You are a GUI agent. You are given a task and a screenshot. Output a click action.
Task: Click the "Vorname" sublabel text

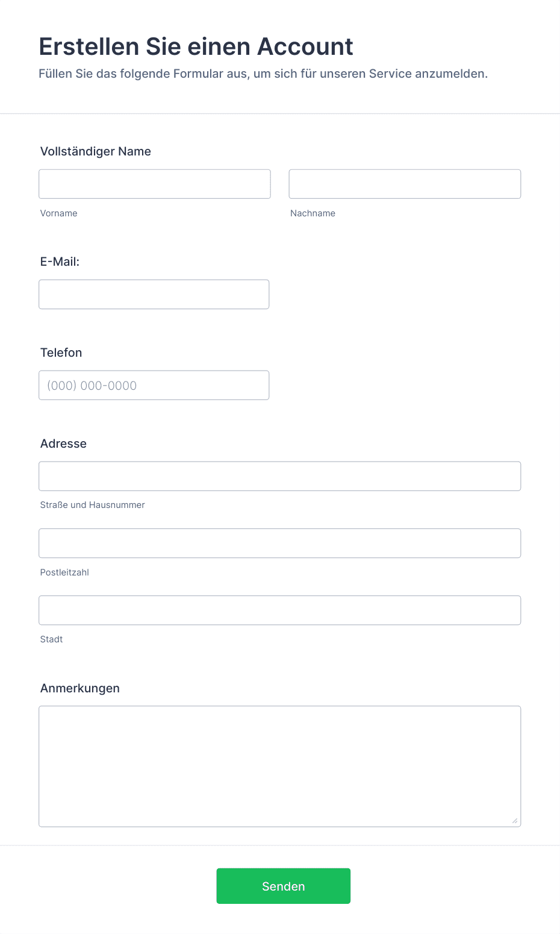pyautogui.click(x=58, y=213)
